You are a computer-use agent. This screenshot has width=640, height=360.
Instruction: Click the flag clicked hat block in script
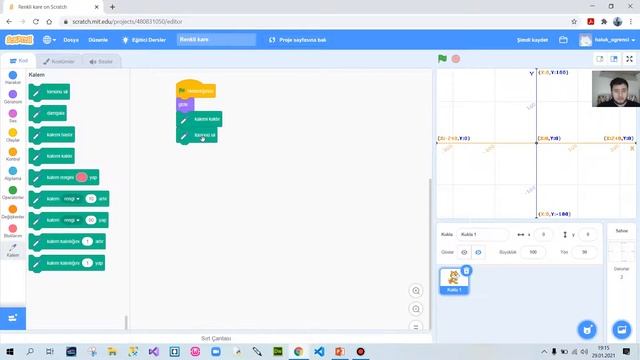(196, 89)
